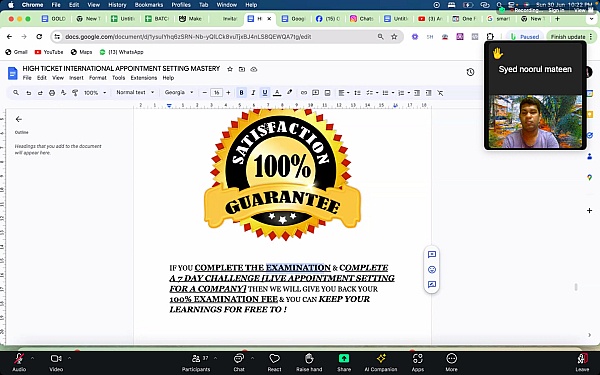Open the checklist dropdown
600x375 pixels.
tap(372, 93)
